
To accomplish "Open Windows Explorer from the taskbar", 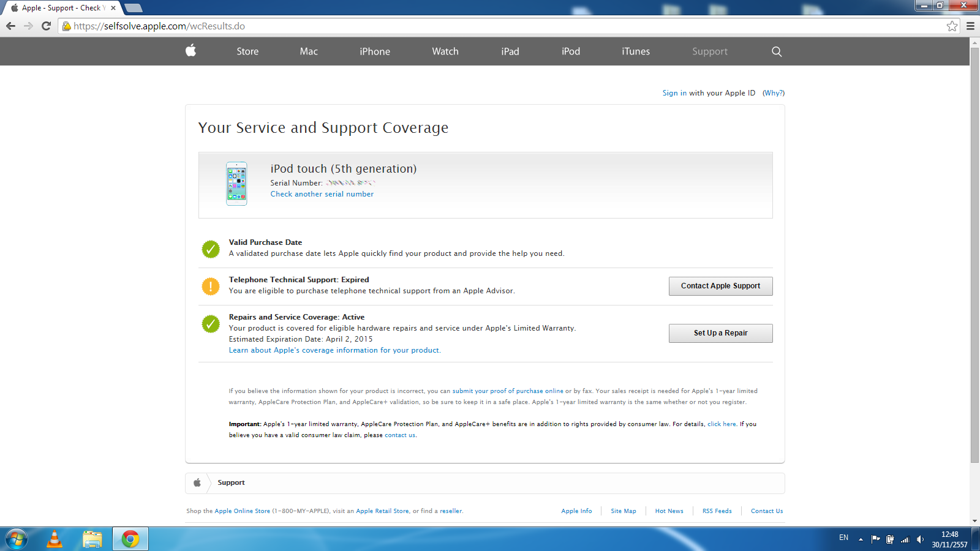I will tap(92, 539).
